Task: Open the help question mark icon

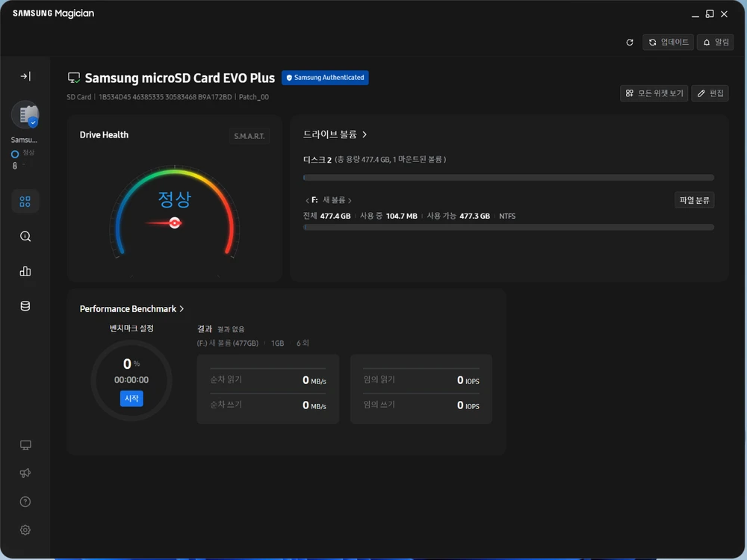Action: coord(25,502)
